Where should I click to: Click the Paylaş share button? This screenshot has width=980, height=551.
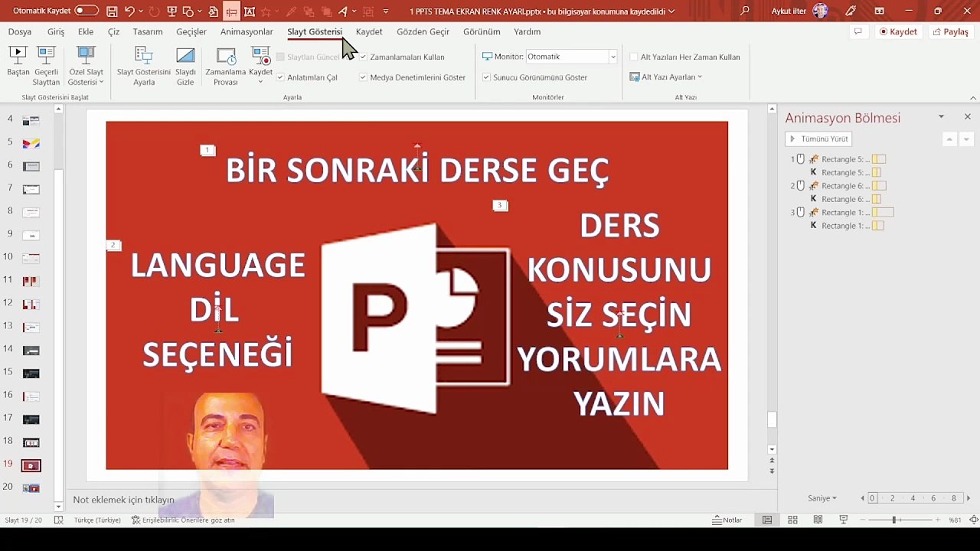(x=950, y=31)
